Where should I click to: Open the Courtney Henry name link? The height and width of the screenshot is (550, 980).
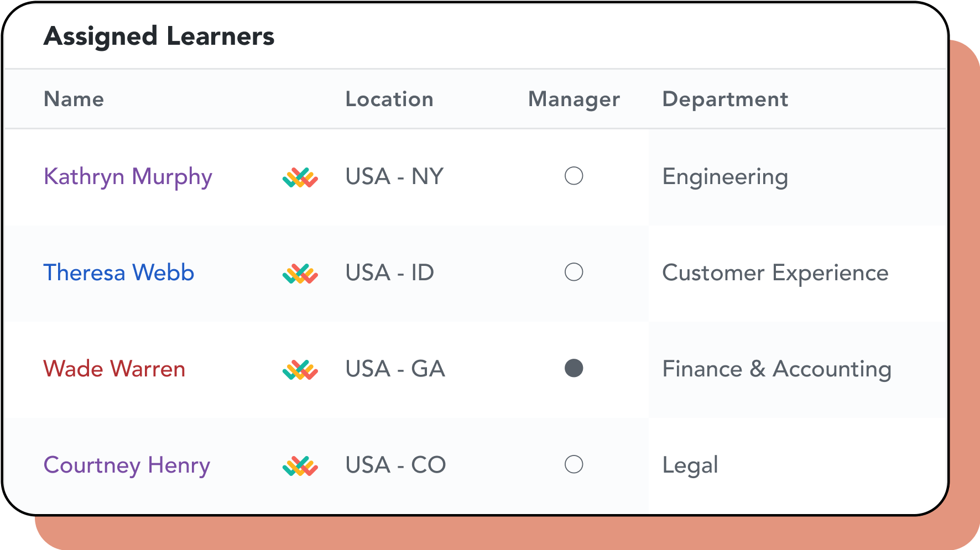tap(127, 465)
